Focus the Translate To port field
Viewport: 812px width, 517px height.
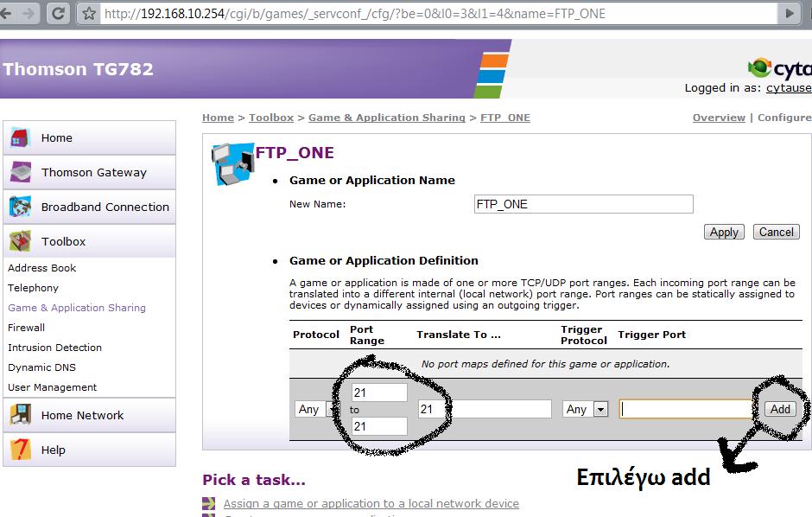coord(485,409)
